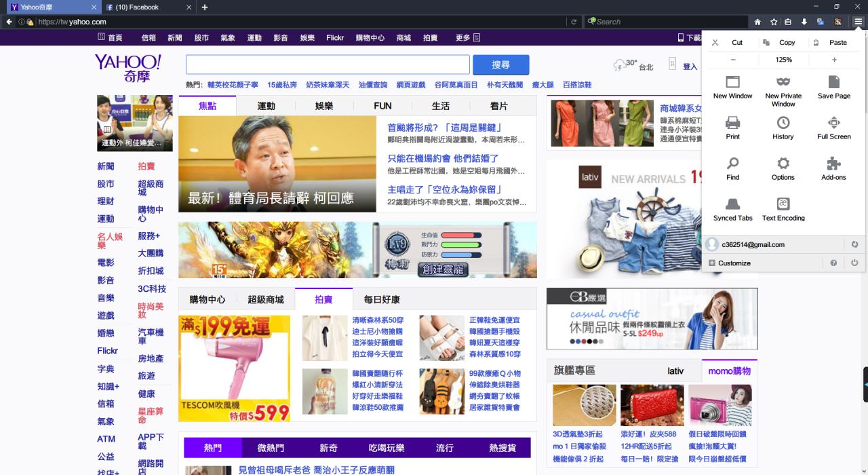Focus the Yahoo search input field
Viewport: 868px width, 475px height.
pyautogui.click(x=328, y=64)
